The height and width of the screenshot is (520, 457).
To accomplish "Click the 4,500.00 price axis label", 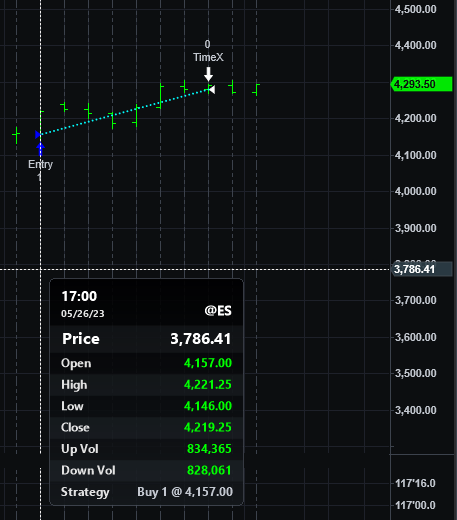I will (415, 9).
